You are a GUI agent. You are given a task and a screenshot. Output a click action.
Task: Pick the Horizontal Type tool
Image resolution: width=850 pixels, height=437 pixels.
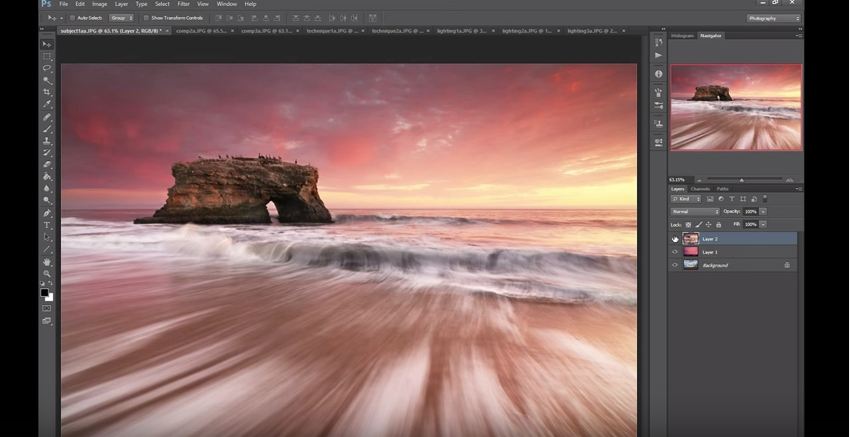pos(47,225)
